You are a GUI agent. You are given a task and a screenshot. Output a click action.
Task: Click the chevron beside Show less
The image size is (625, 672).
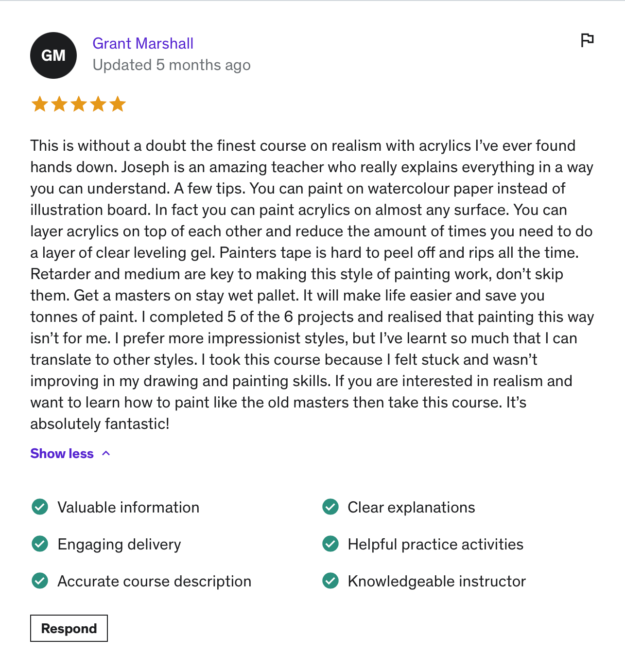tap(106, 454)
